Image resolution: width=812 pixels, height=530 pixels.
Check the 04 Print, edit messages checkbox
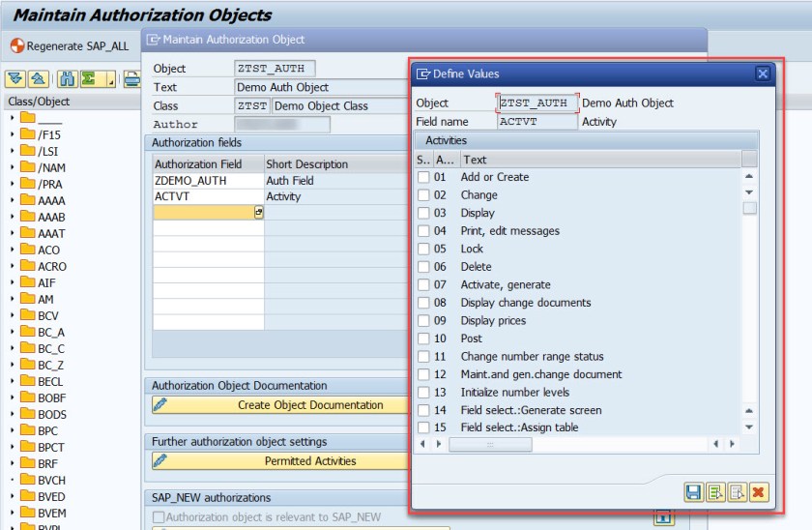tap(423, 231)
